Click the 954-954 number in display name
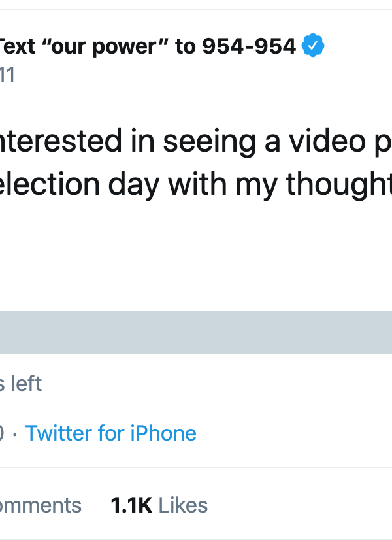 248,46
